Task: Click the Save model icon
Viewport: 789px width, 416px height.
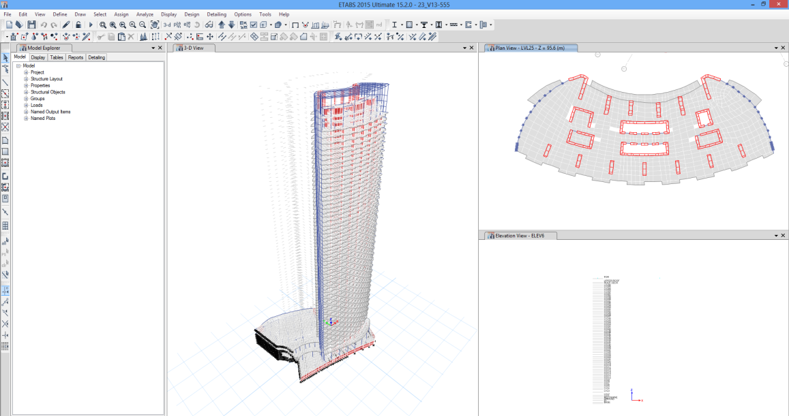Action: click(31, 25)
